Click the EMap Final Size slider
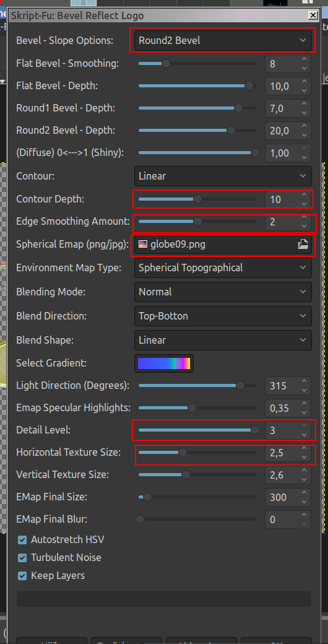The image size is (328, 644). 197,497
